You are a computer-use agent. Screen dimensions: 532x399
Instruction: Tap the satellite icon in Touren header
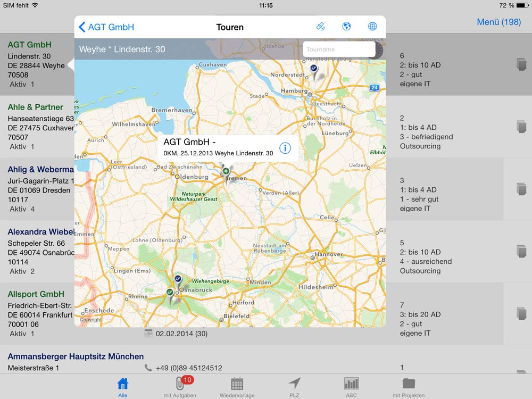(321, 27)
